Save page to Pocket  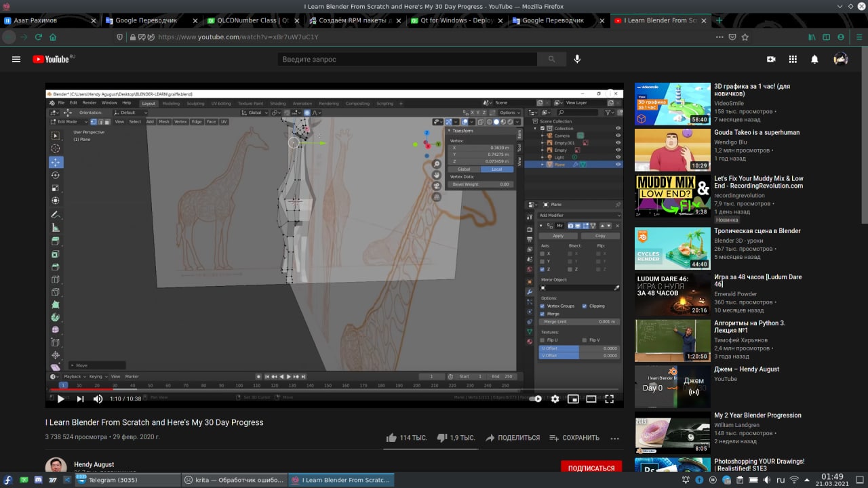[x=732, y=37]
